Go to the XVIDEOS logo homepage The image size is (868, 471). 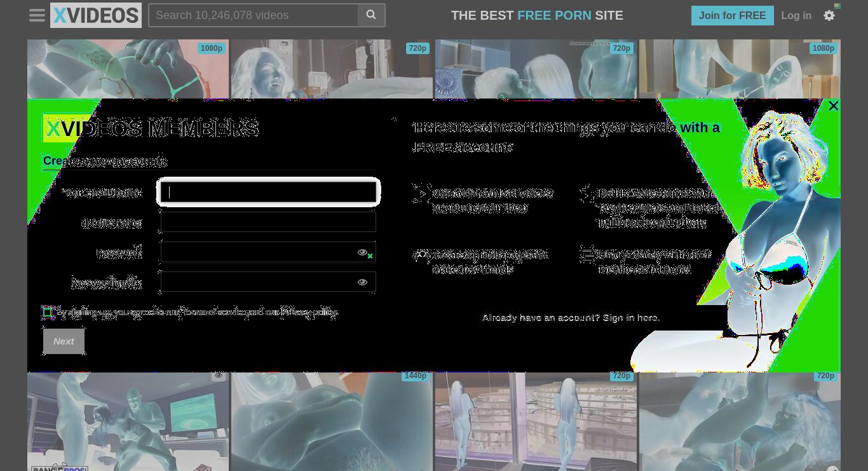96,15
